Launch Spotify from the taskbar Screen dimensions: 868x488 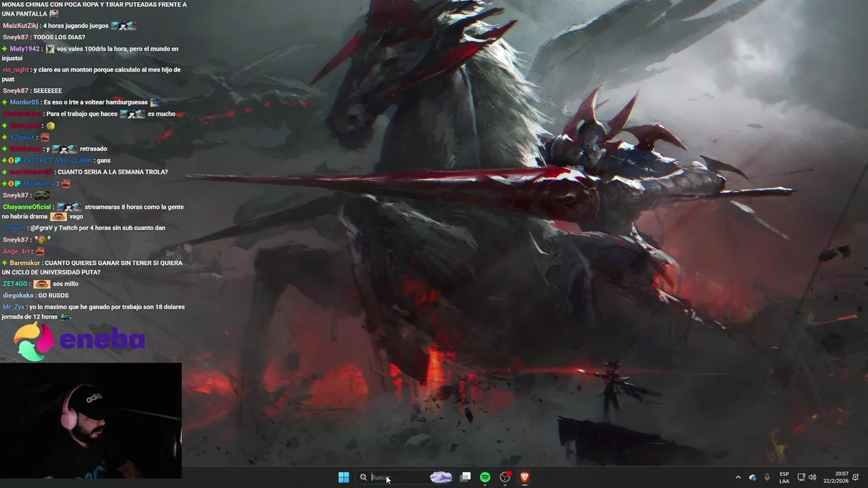[x=485, y=477]
